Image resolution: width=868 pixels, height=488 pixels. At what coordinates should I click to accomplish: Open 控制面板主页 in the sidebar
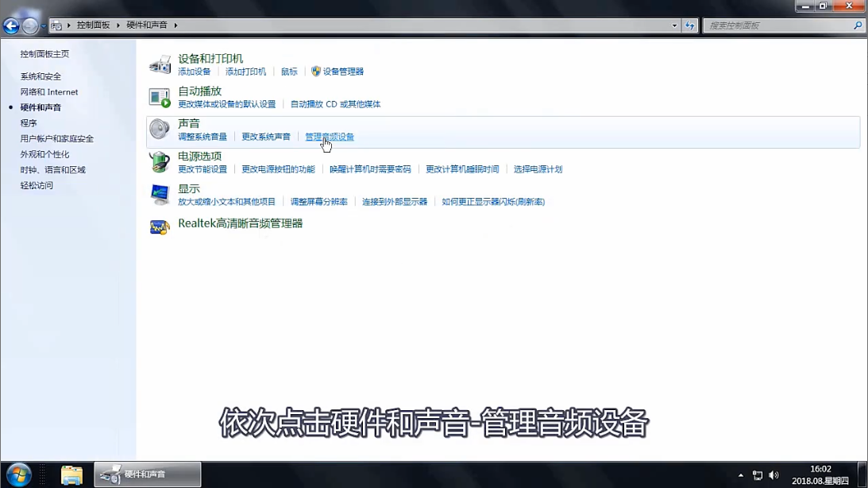(x=44, y=54)
